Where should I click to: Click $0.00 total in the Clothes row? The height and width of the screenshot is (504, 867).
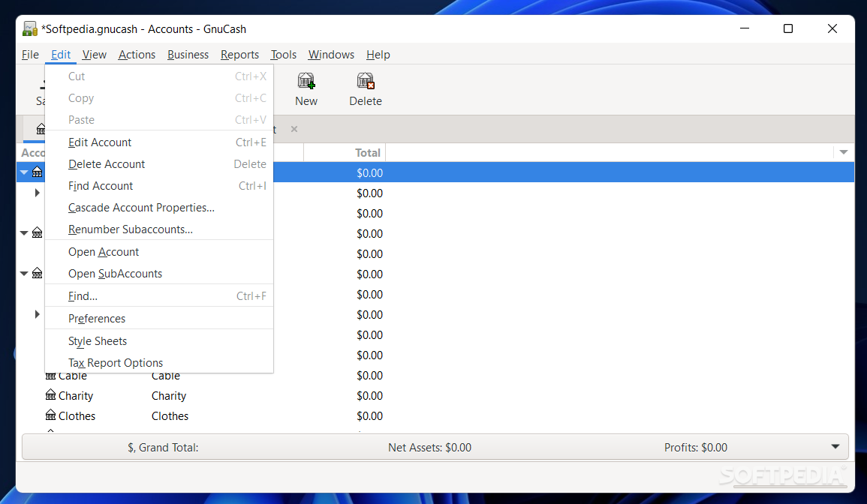tap(369, 415)
